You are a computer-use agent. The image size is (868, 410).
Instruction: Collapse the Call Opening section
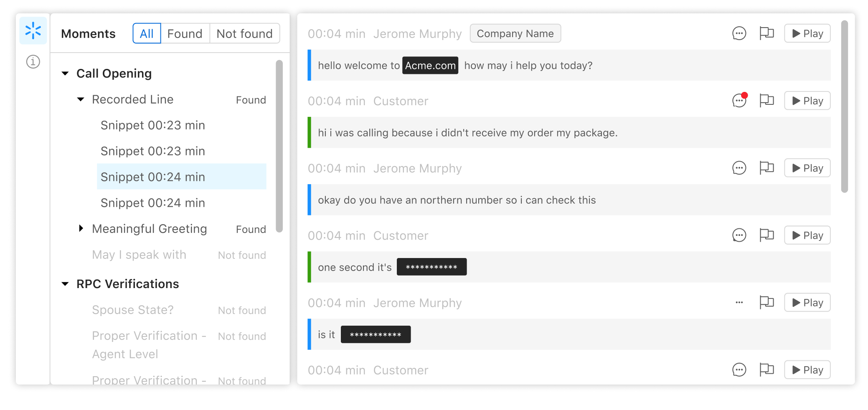(65, 73)
